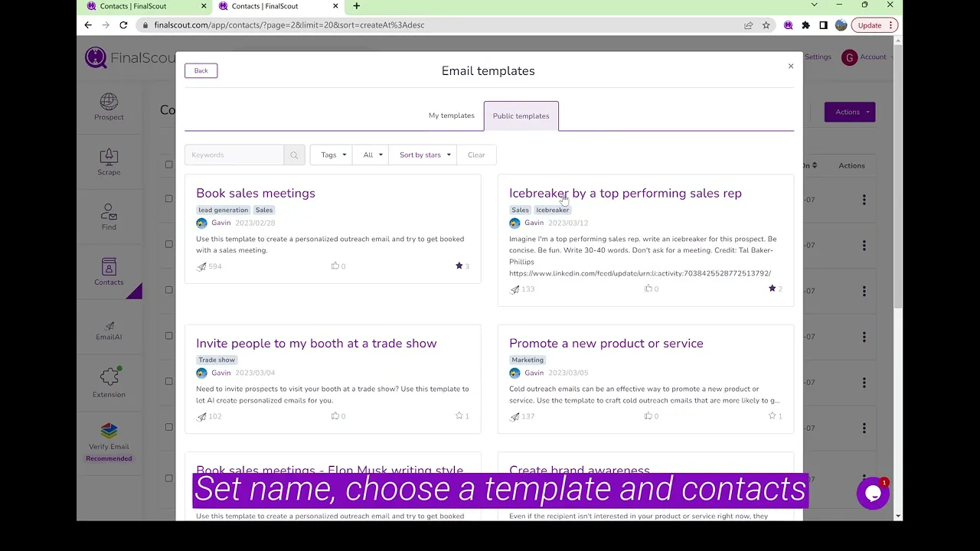Image resolution: width=980 pixels, height=551 pixels.
Task: Close the Email templates dialog
Action: (x=791, y=67)
